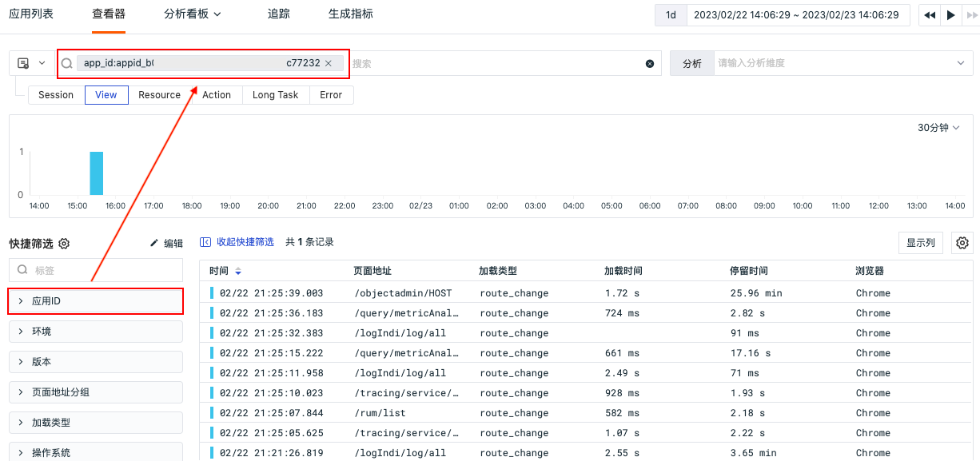Viewport: 980px width, 461px height.
Task: Expand the 应用ID filter
Action: 96,301
